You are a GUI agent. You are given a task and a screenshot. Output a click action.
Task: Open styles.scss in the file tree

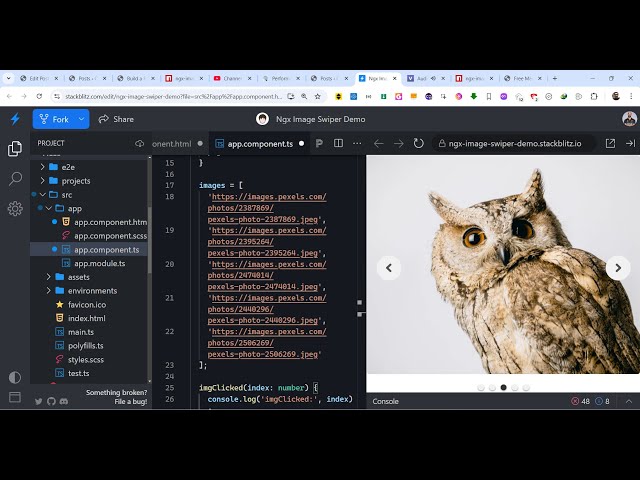coord(85,359)
